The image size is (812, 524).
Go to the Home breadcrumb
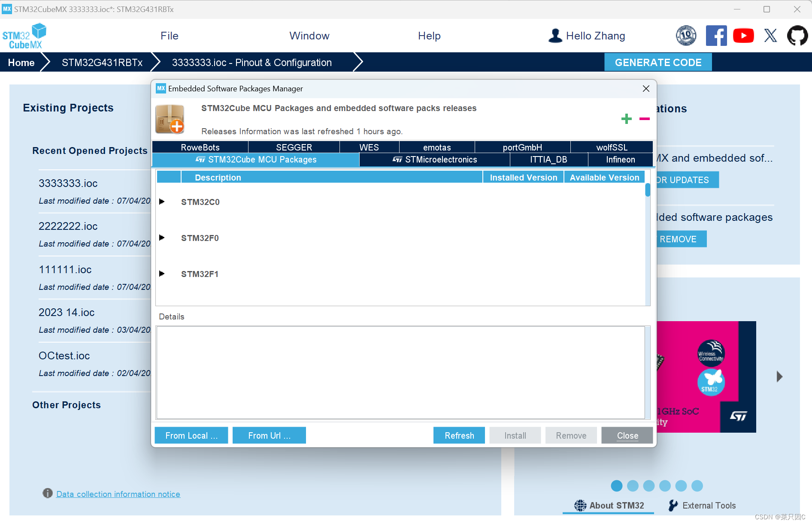click(21, 63)
